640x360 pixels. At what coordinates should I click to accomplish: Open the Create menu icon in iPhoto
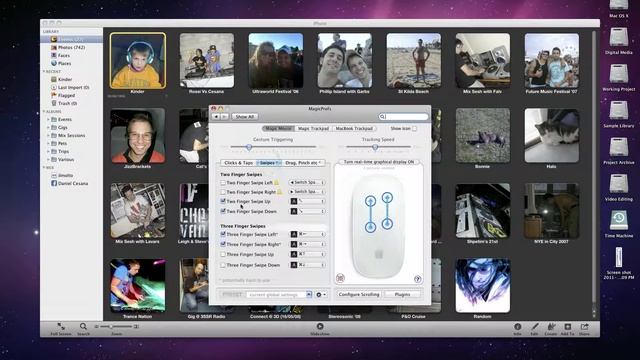click(551, 327)
